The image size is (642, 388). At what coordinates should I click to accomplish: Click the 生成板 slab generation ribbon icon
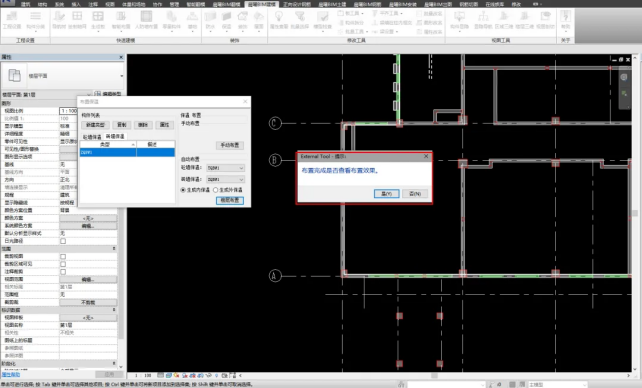click(98, 20)
